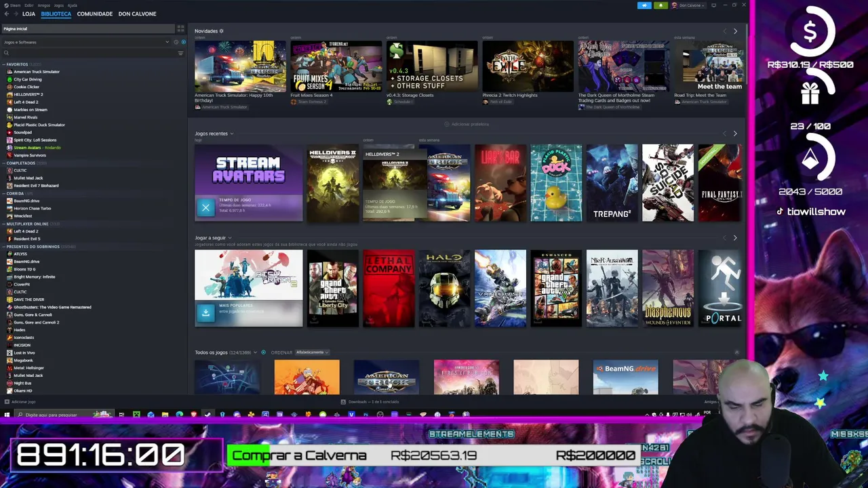
Task: Switch to collections grid view icon
Action: [180, 28]
